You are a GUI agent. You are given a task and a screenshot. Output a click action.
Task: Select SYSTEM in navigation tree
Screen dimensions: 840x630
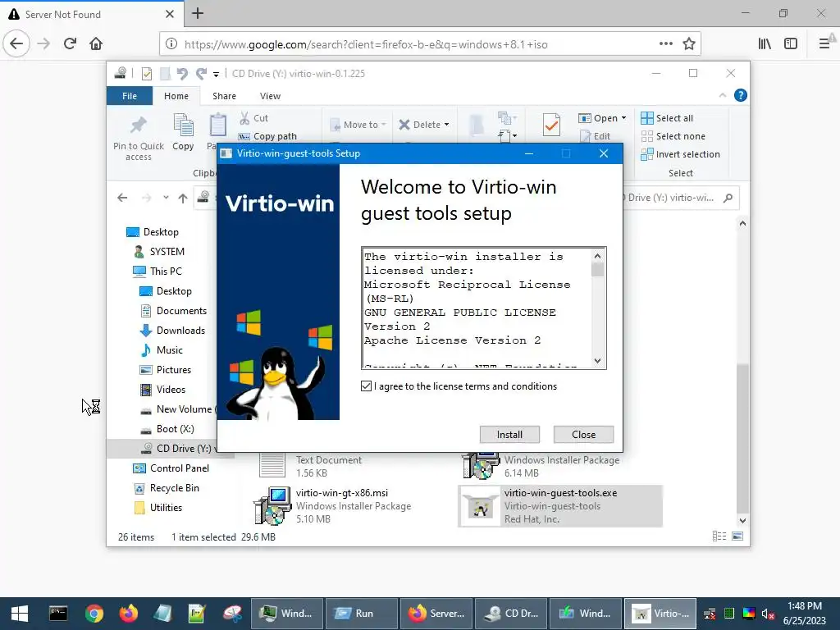click(159, 252)
